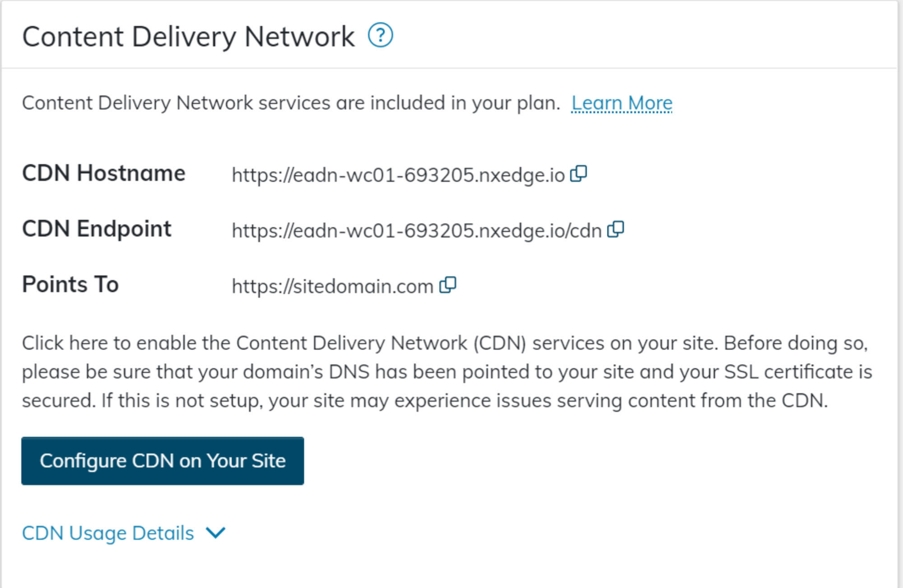Click the Points To label

[x=70, y=285]
